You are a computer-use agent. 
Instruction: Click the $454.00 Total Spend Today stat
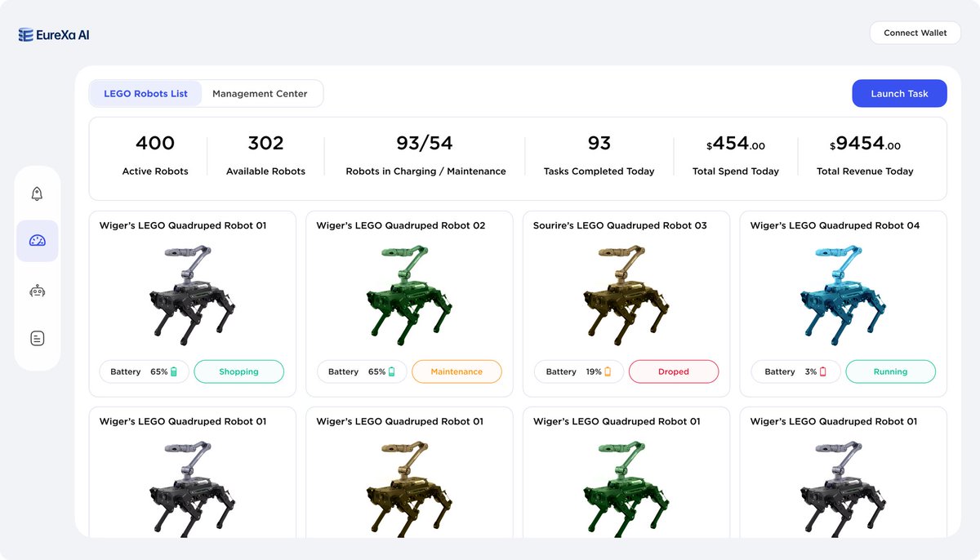(x=736, y=155)
